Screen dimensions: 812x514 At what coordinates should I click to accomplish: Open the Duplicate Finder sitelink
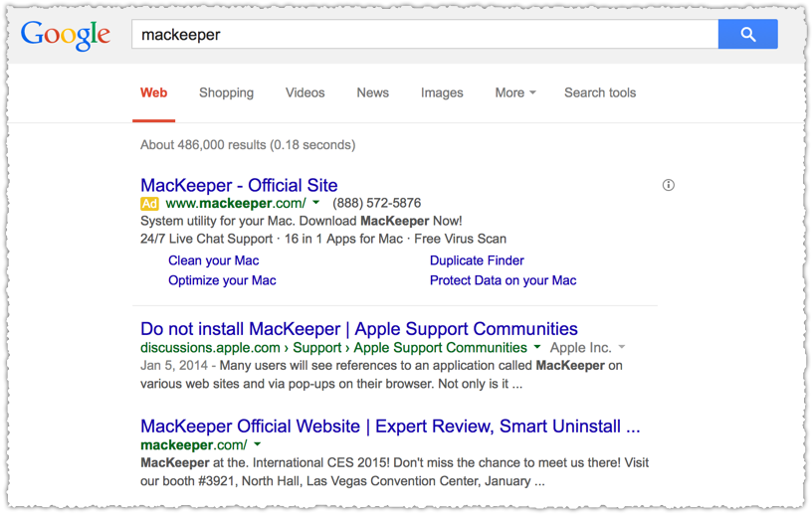tap(477, 260)
